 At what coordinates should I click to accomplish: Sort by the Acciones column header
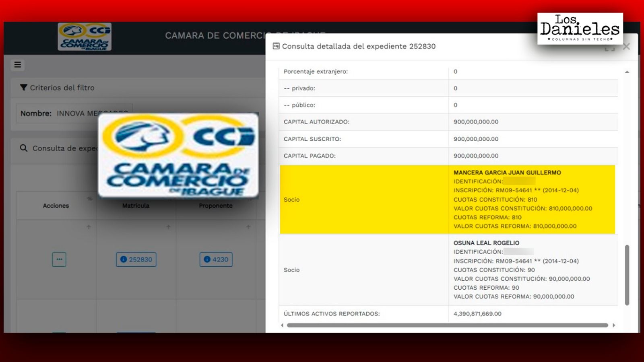tap(56, 206)
